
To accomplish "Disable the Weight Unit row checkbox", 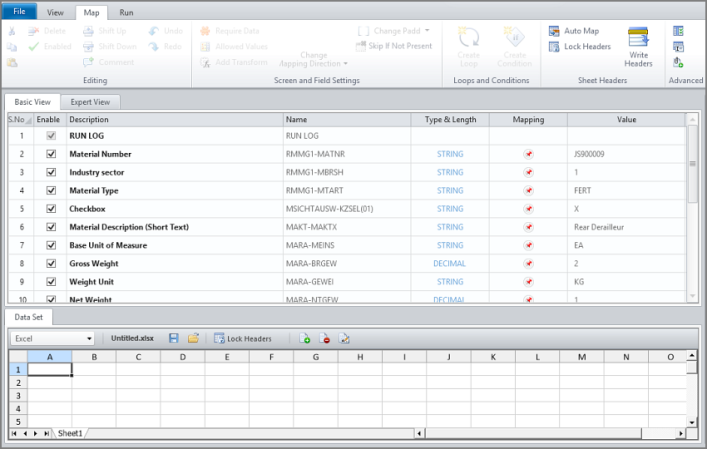I will 51,282.
